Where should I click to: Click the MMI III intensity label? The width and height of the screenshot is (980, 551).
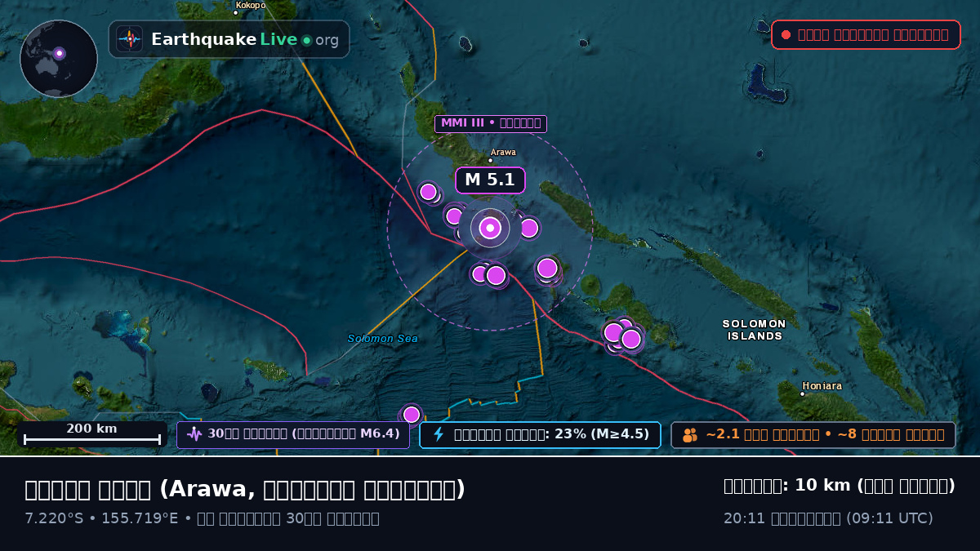click(x=490, y=124)
